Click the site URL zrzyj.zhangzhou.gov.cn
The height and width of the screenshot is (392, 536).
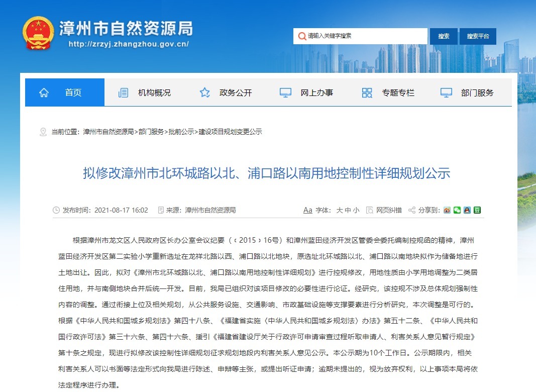[129, 44]
